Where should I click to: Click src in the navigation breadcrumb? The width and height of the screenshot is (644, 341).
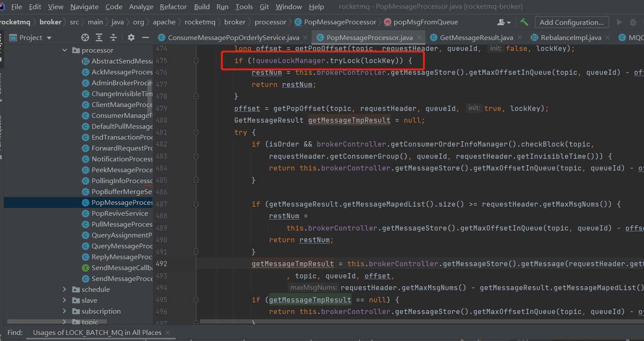tap(74, 22)
